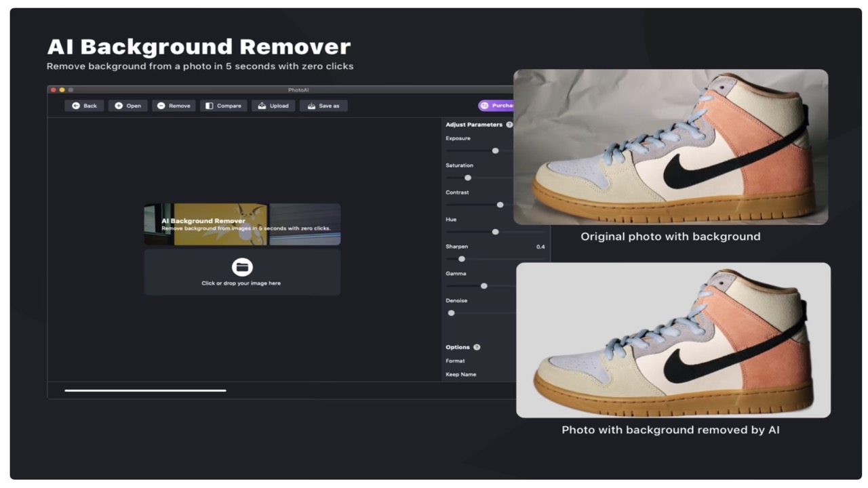868x488 pixels.
Task: Click the original shoe photo with background
Action: click(x=671, y=147)
